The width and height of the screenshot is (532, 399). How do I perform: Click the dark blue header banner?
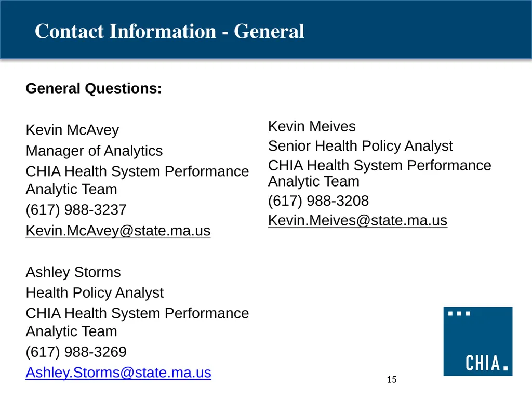tap(266, 30)
